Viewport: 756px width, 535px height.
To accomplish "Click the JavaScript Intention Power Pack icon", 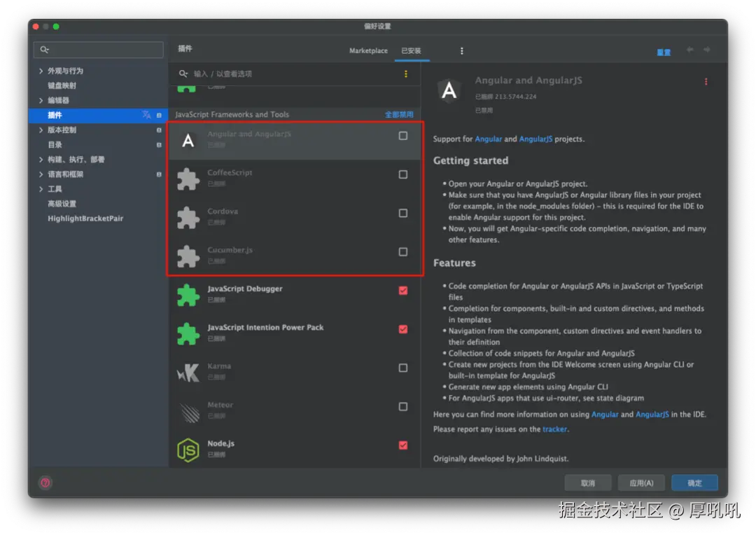I will pyautogui.click(x=188, y=334).
